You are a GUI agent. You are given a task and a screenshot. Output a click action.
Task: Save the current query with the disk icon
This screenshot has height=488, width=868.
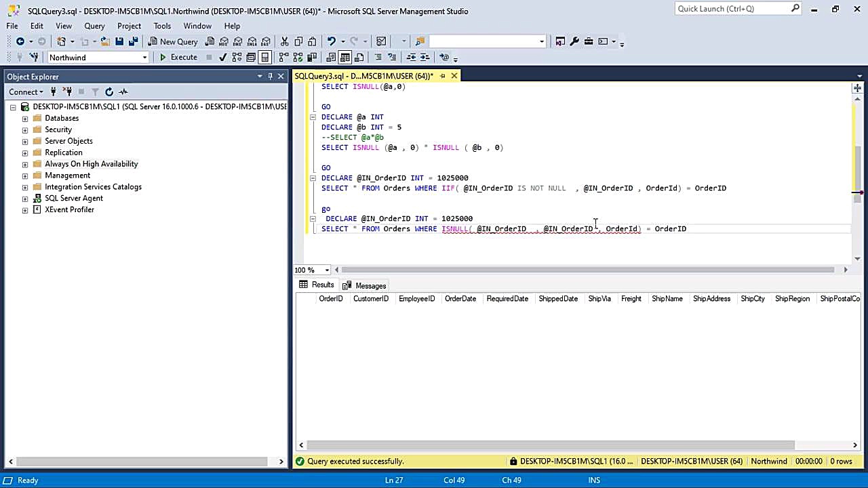(x=119, y=41)
